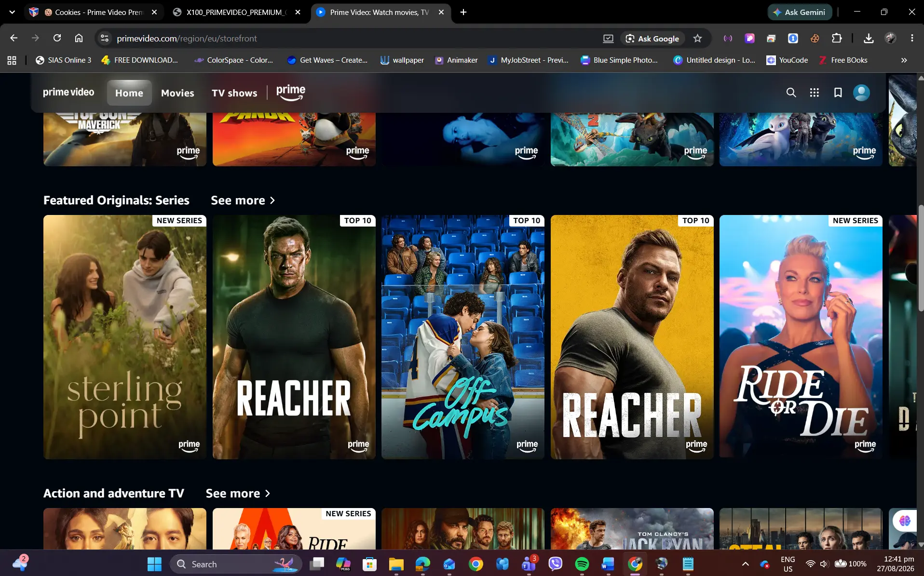Open the volume control in system tray
This screenshot has width=924, height=576.
tap(824, 564)
